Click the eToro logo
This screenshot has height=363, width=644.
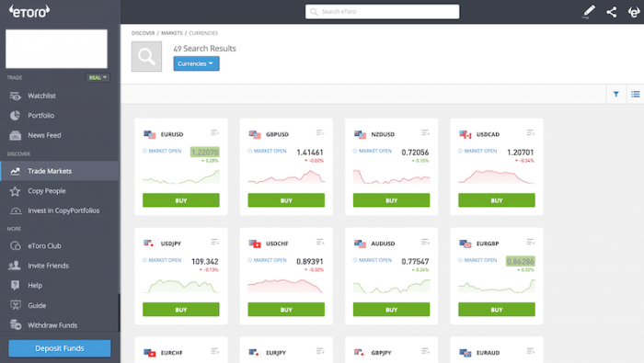pos(29,11)
